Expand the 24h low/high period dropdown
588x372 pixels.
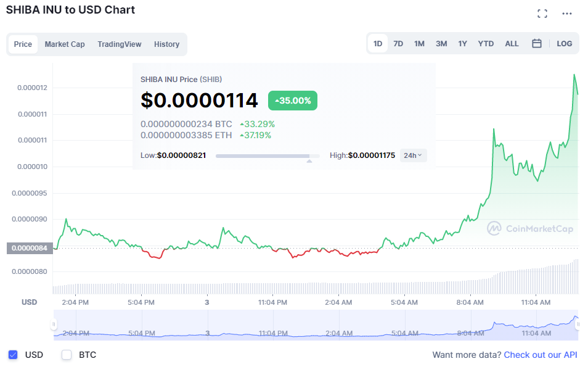point(413,155)
